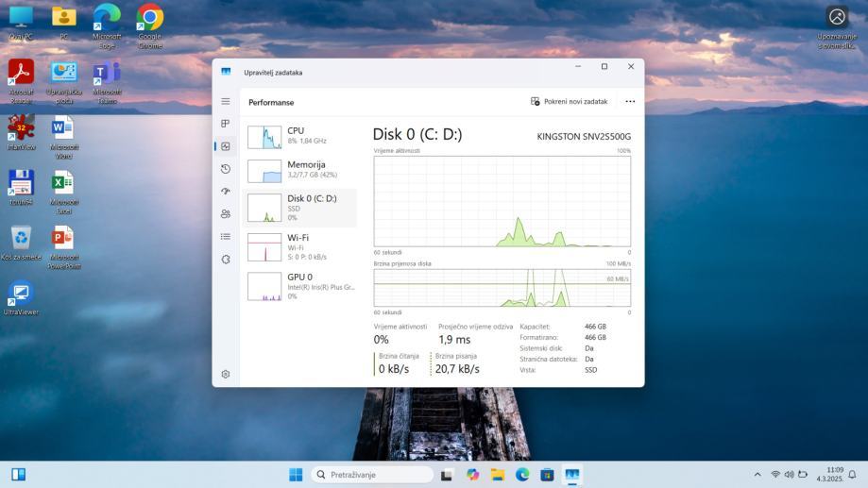Select Disk 0 (C: D:) entry
Screen dimensions: 868x488
pyautogui.click(x=299, y=208)
